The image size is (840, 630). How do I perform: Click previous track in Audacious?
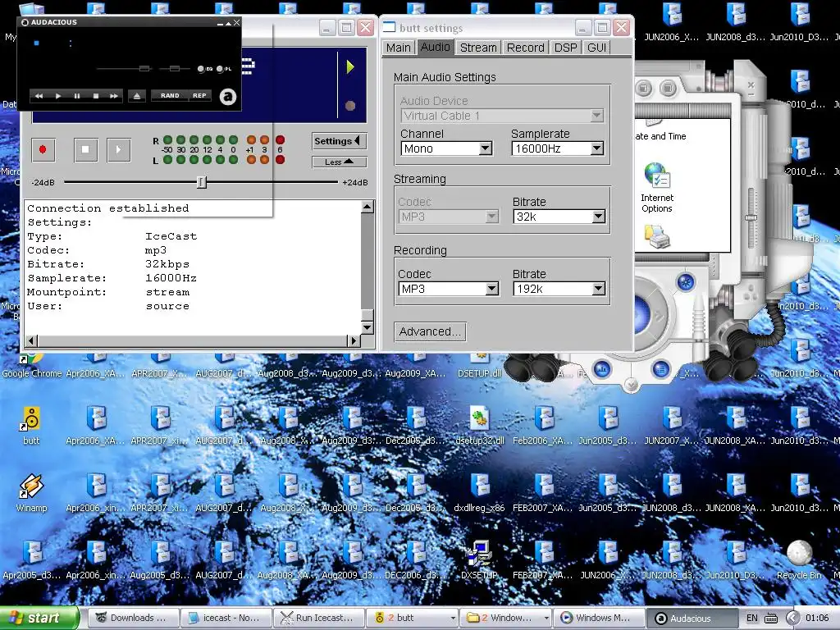[39, 96]
